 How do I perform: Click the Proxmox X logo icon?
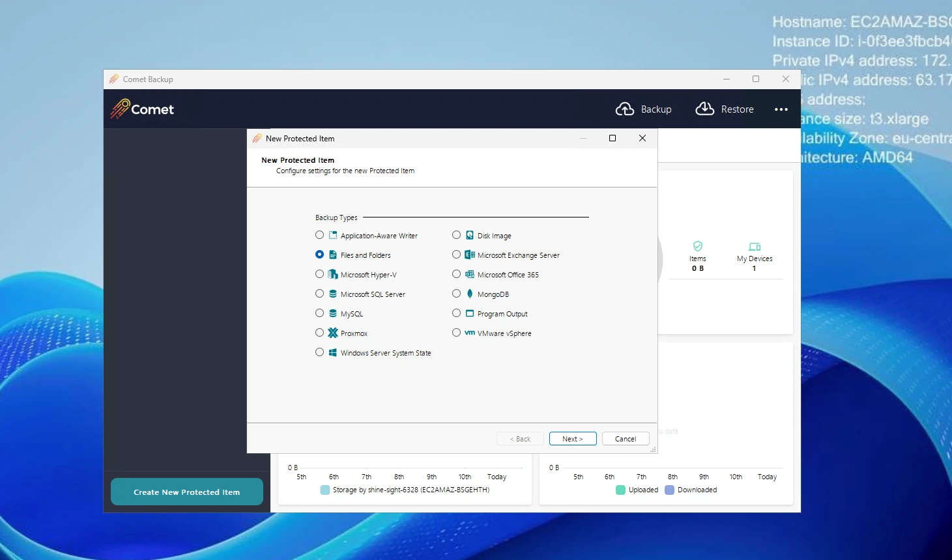(333, 333)
